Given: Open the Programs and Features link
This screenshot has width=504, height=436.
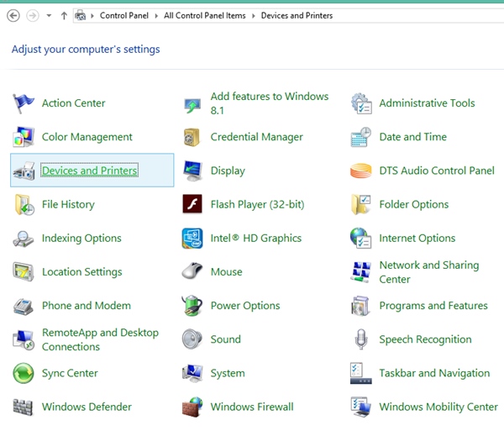Looking at the screenshot, I should coord(433,306).
